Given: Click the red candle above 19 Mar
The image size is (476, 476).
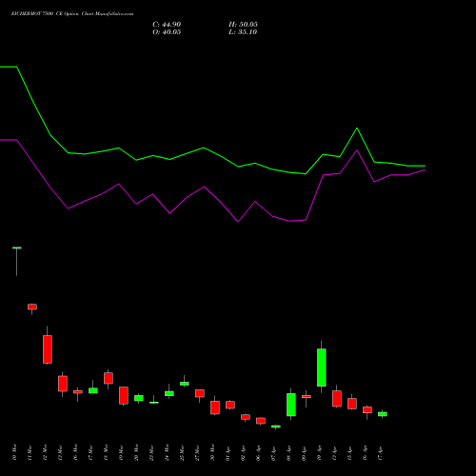Looking at the screenshot, I should coord(124,395).
